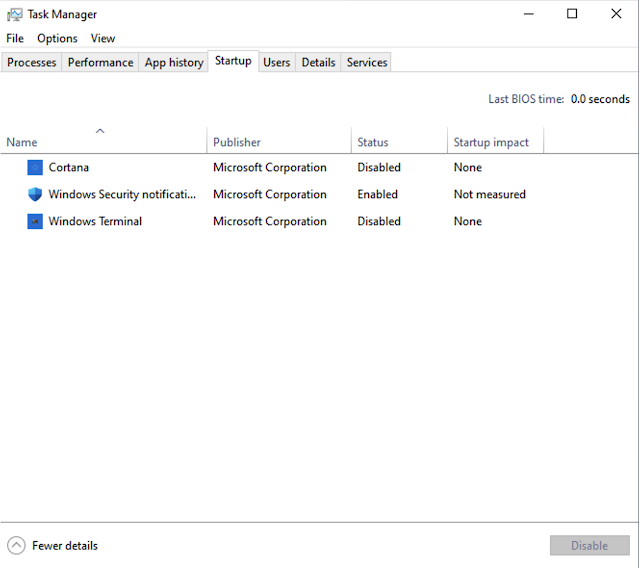Sort by the Status column header
The height and width of the screenshot is (568, 639).
[399, 141]
